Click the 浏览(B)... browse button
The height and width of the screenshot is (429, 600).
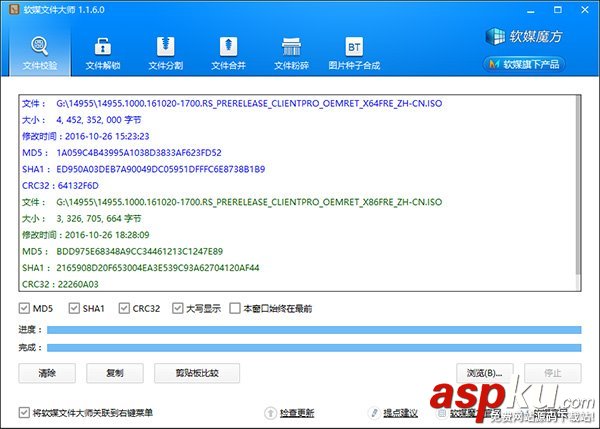pyautogui.click(x=484, y=373)
